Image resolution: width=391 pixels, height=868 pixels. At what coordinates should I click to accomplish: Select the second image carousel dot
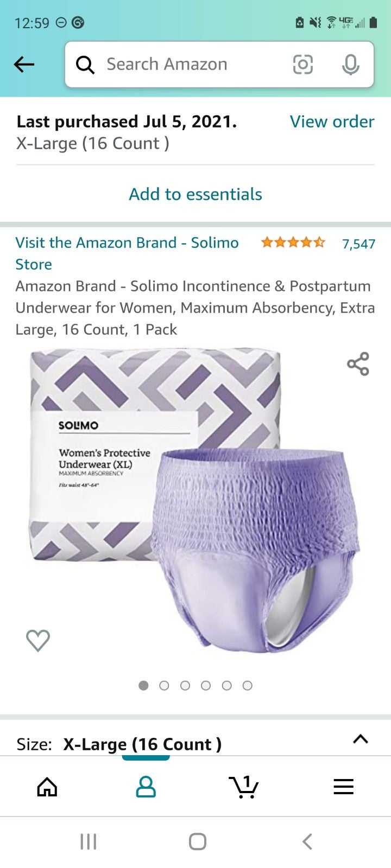point(164,686)
